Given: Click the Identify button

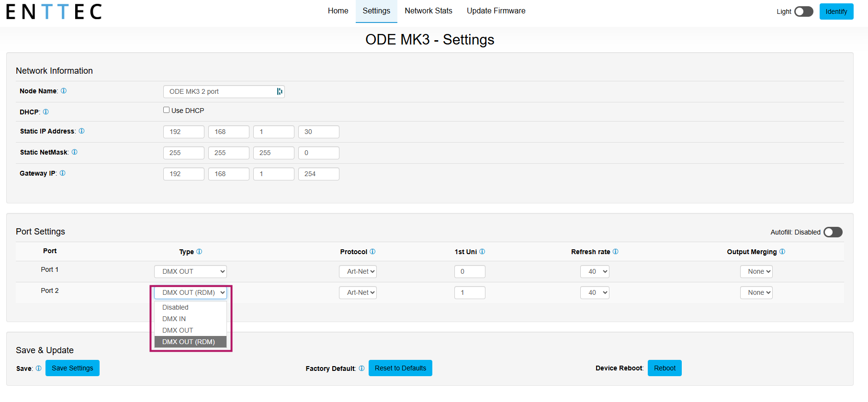Looking at the screenshot, I should [836, 11].
